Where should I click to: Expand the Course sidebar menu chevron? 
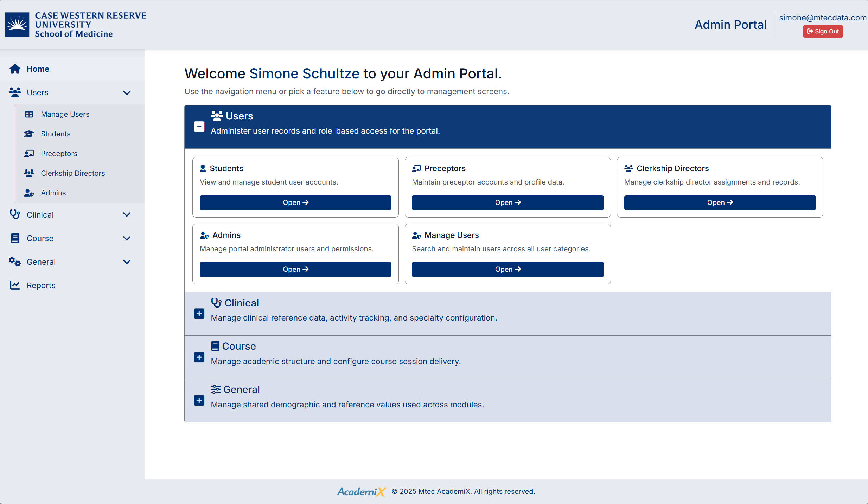(127, 238)
